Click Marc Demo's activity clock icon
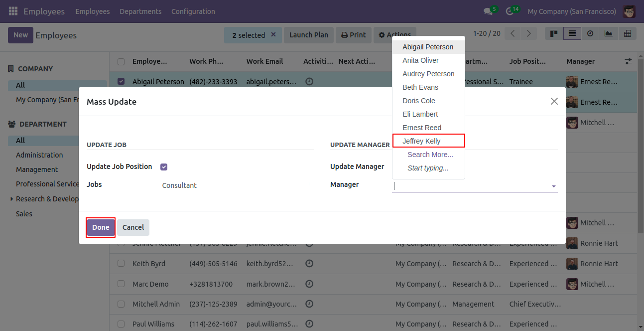 [309, 284]
